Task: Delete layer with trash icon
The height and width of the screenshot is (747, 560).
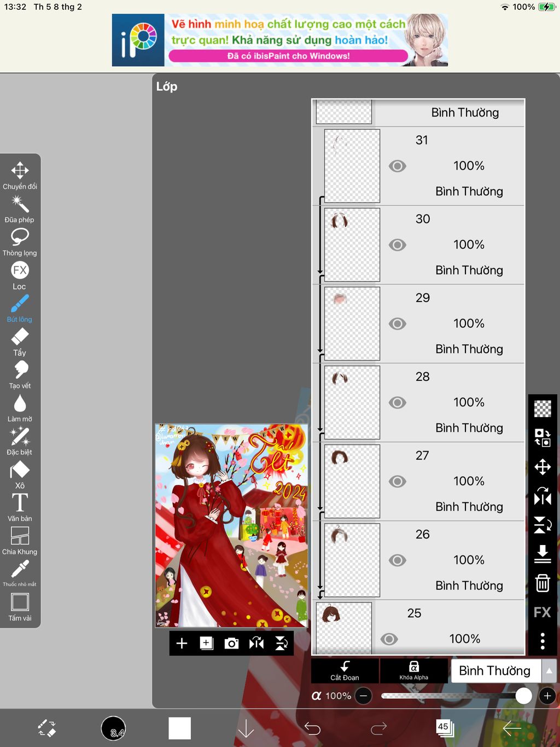Action: [542, 583]
